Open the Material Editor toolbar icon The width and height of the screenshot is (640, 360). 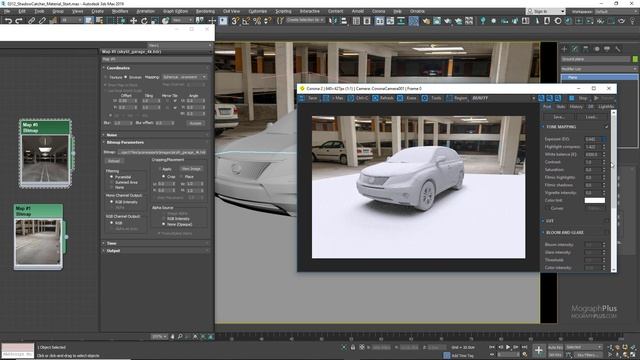click(x=413, y=20)
